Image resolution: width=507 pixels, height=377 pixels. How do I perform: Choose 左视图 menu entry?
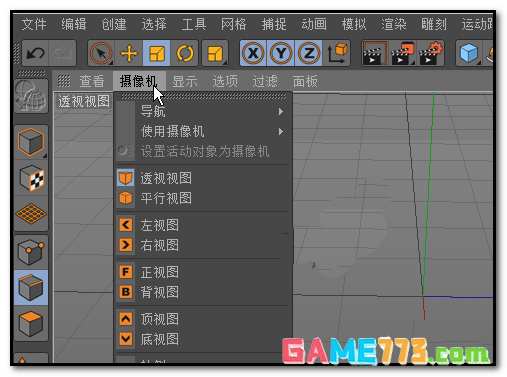[x=203, y=225]
